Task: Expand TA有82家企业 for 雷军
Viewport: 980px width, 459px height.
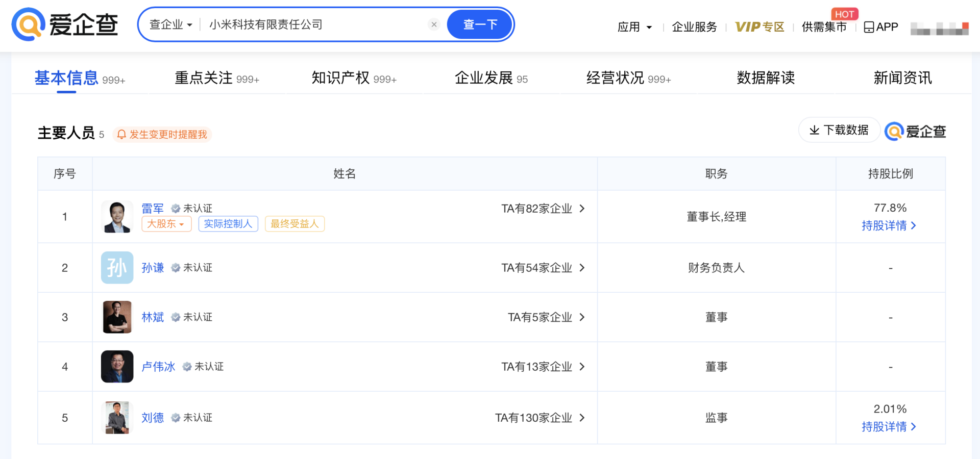Action: [543, 209]
